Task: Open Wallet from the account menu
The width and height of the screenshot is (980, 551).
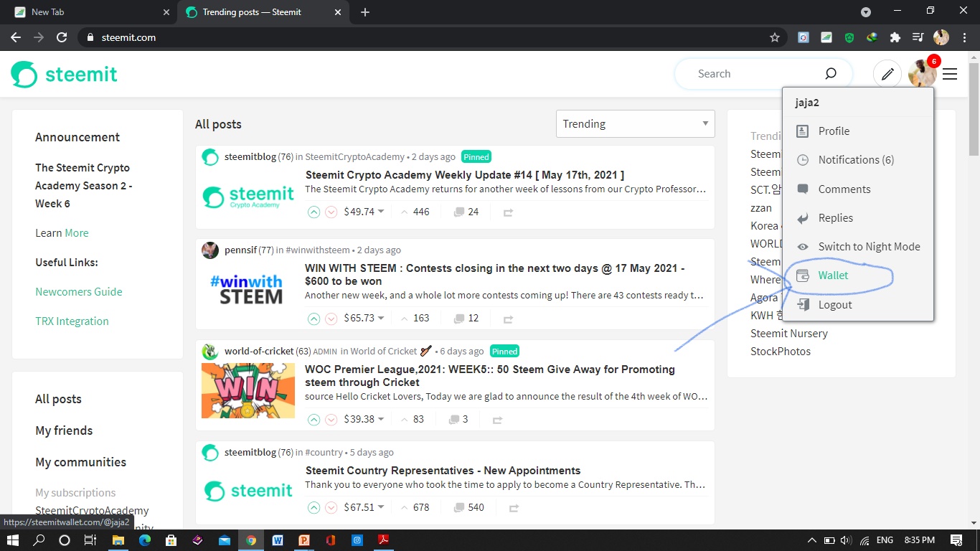Action: tap(833, 275)
